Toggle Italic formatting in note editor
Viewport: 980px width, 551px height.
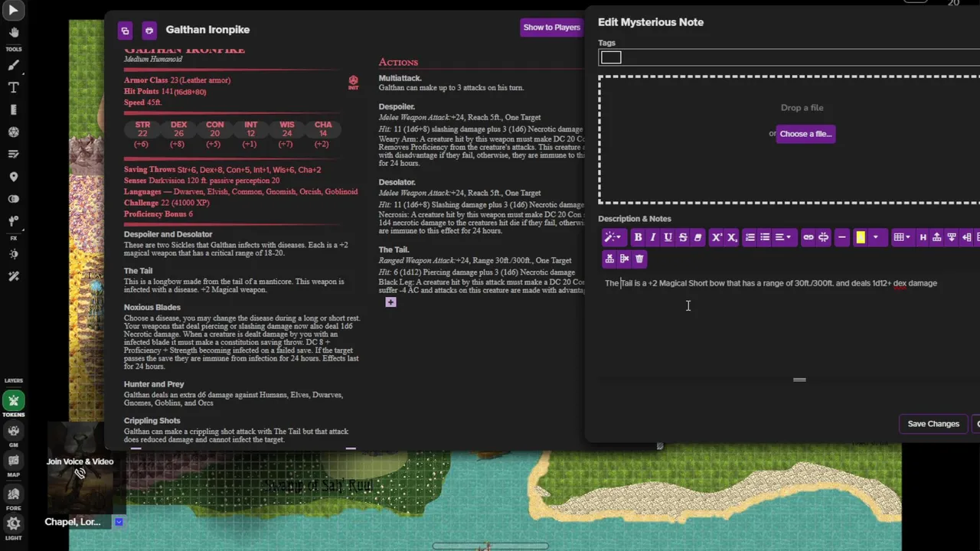tap(653, 237)
